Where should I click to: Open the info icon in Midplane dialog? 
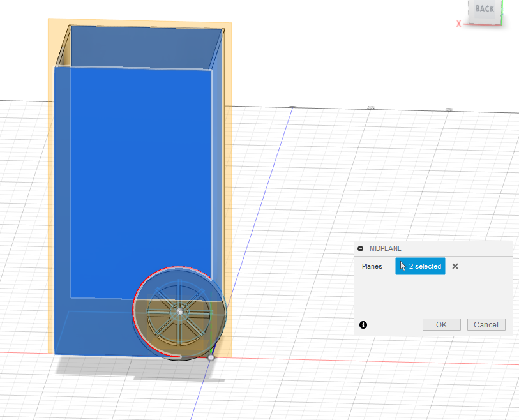[363, 325]
